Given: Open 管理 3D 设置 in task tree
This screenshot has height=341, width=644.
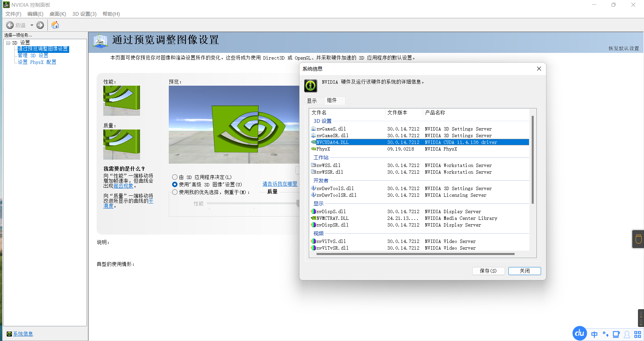Looking at the screenshot, I should (x=33, y=56).
